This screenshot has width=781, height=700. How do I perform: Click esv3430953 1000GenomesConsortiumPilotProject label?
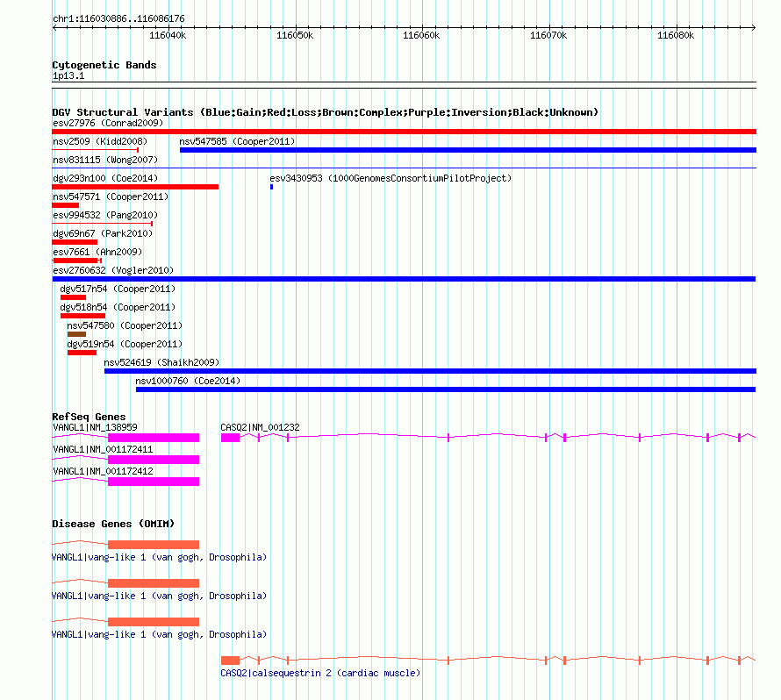390,178
